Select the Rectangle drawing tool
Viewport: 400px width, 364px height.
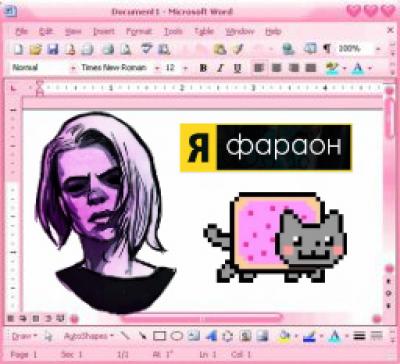[x=159, y=336]
